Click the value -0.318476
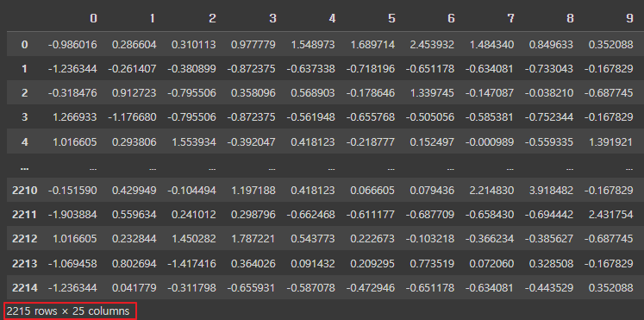This screenshot has width=644, height=320. point(72,93)
